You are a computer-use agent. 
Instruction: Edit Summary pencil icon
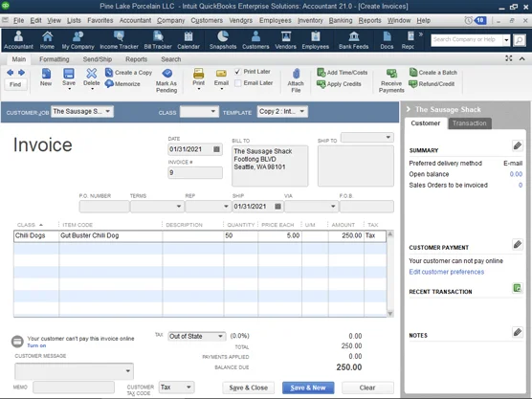(517, 145)
